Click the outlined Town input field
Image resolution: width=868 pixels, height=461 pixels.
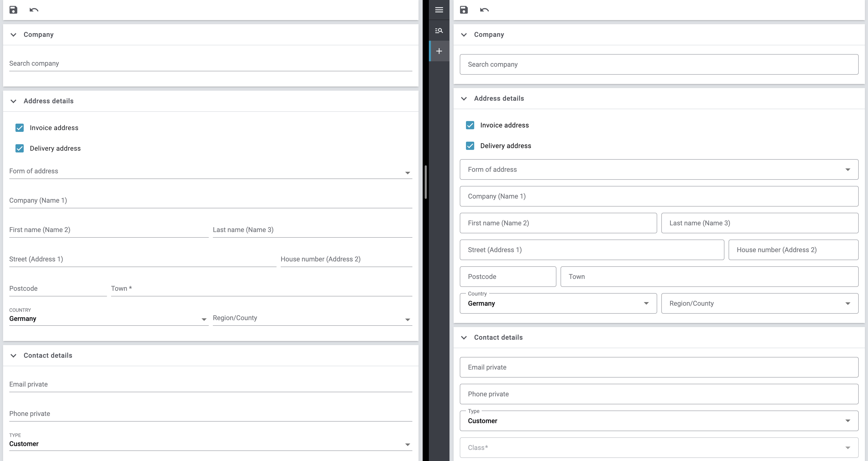(709, 276)
